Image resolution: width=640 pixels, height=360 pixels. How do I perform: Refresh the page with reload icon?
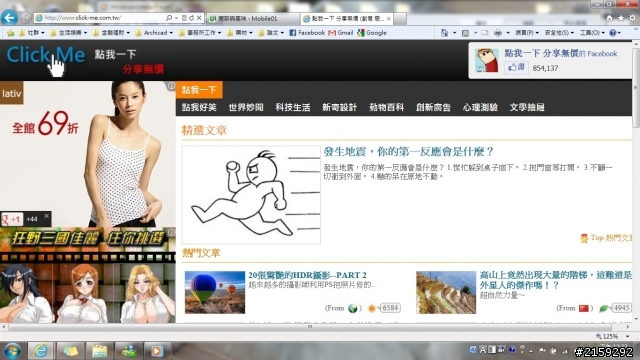[191, 18]
